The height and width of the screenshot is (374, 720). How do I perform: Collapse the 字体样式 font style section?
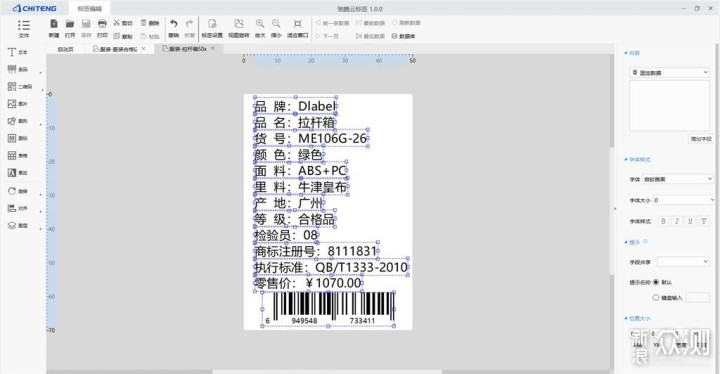pos(626,159)
